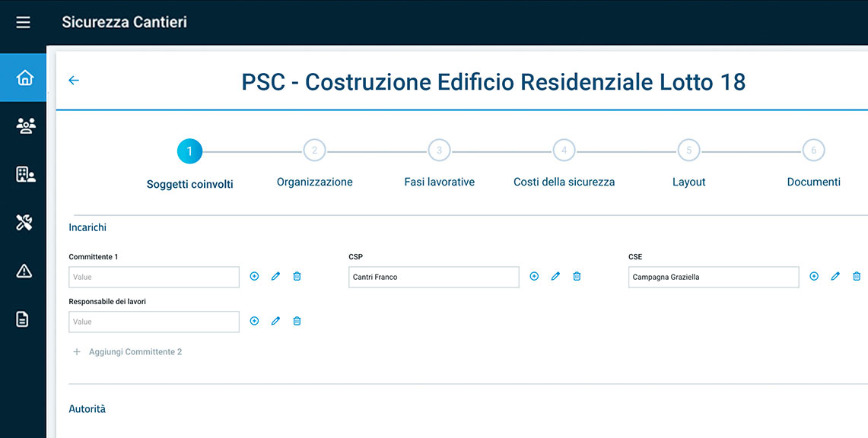Delete Responsabile dei lavori with trash icon

(x=297, y=321)
